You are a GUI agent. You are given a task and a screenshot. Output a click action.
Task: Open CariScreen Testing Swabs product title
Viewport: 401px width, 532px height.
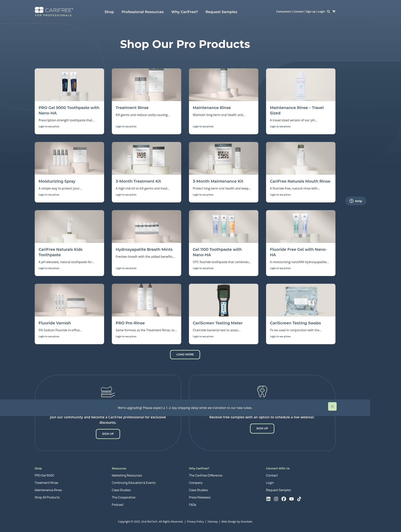click(x=295, y=323)
